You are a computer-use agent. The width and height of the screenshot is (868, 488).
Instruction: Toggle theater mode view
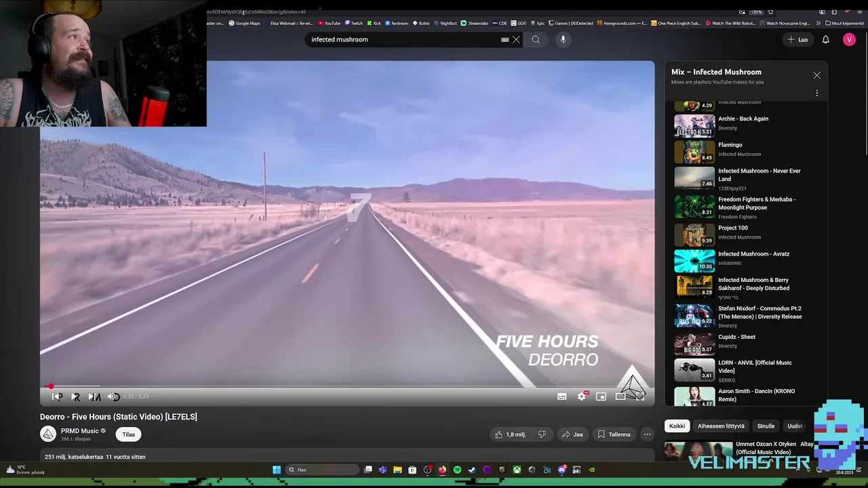click(620, 396)
